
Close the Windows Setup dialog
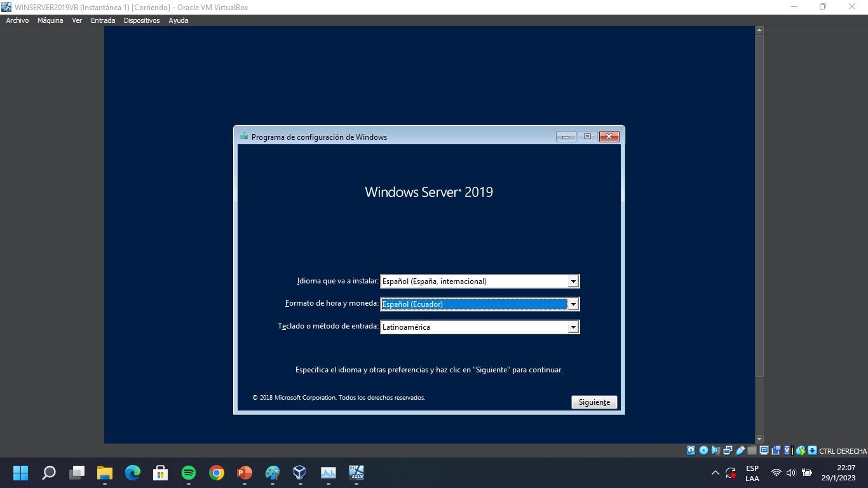[609, 137]
